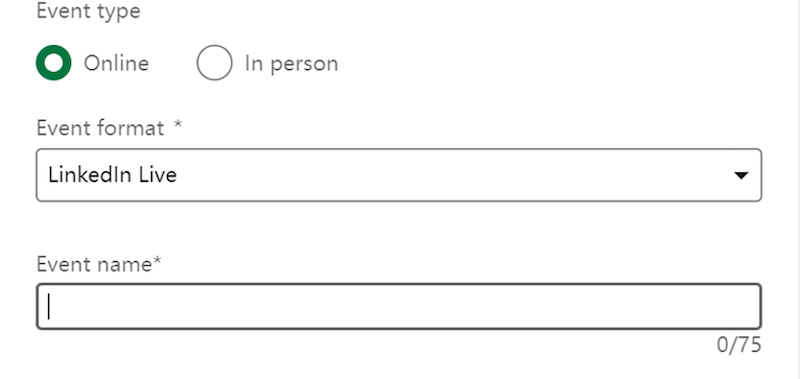Click the required asterisk beside Event format

178,124
